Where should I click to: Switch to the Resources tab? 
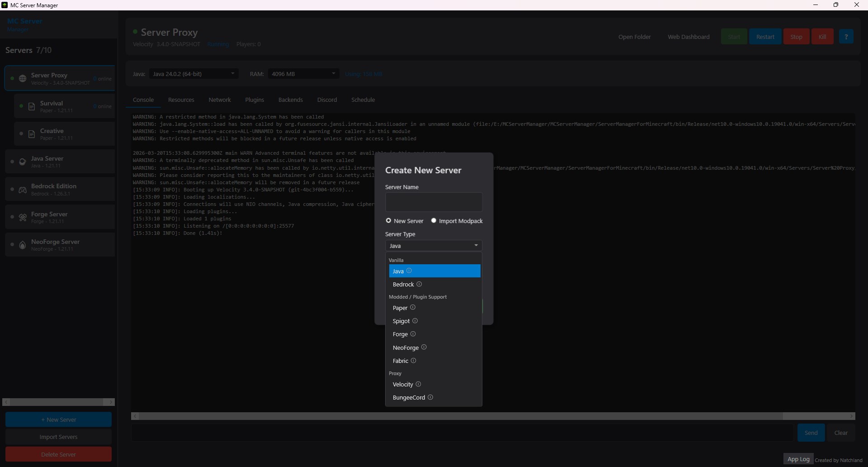click(181, 100)
